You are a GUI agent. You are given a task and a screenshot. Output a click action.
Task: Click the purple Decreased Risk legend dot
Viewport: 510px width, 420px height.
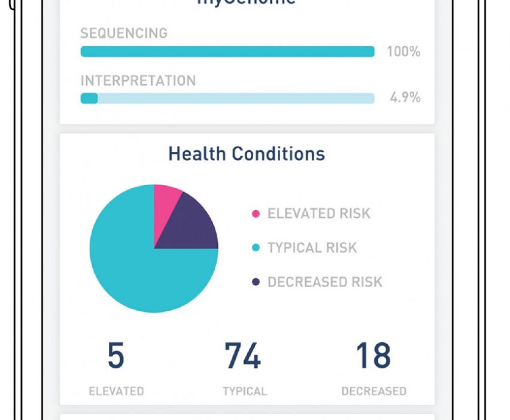(x=256, y=282)
